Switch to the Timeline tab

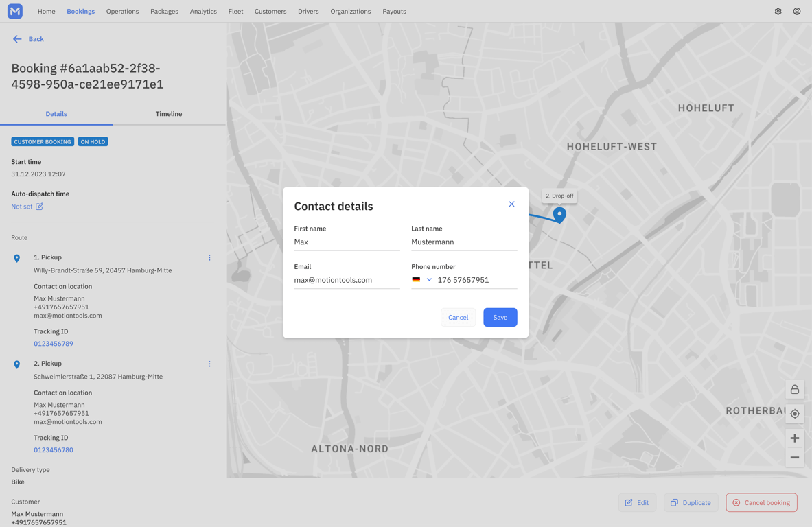tap(169, 114)
